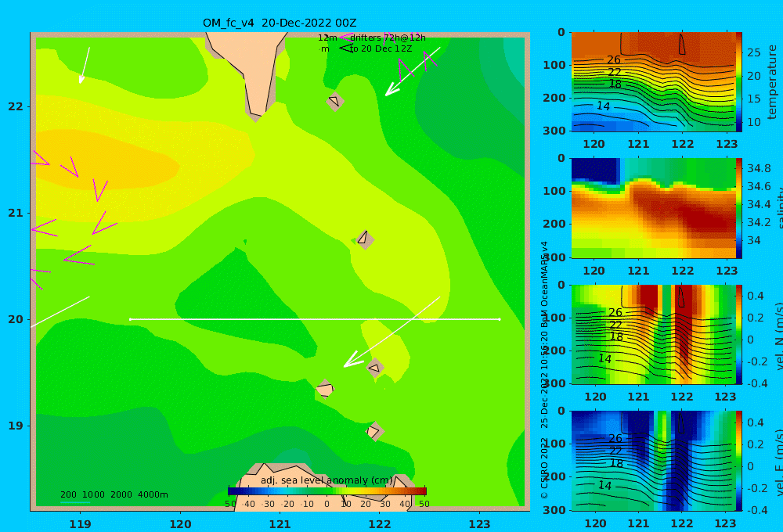Click the vel. E color bar

tap(739, 461)
